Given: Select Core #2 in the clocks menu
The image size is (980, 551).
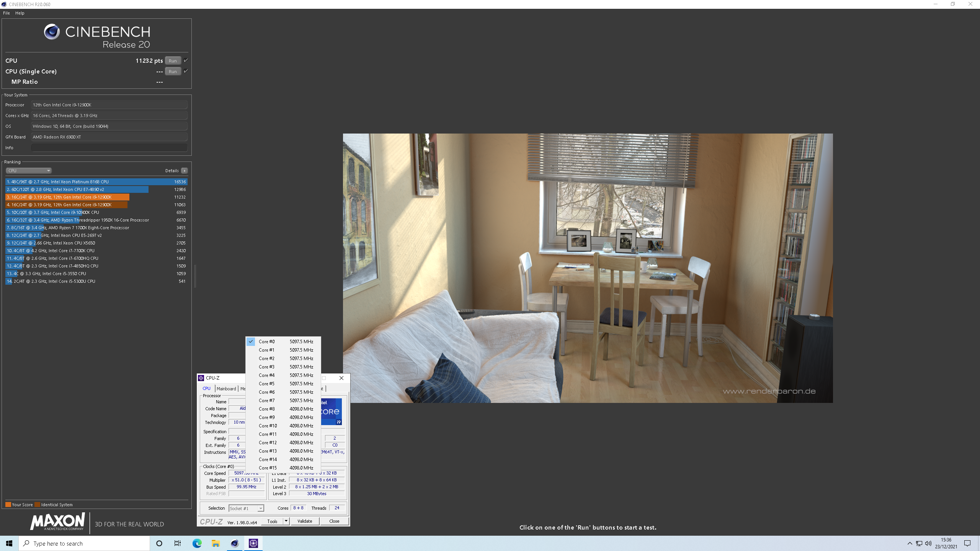Looking at the screenshot, I should pos(283,359).
